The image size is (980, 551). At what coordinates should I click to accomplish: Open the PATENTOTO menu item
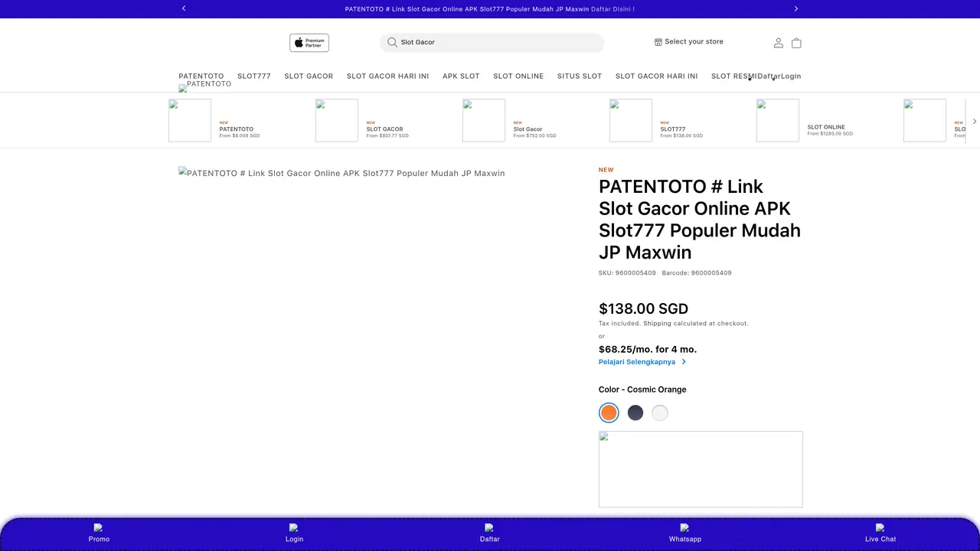coord(201,76)
